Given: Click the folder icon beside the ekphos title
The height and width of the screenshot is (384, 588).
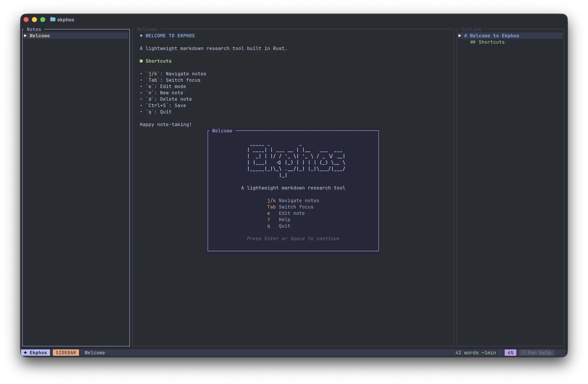Looking at the screenshot, I should click(53, 19).
